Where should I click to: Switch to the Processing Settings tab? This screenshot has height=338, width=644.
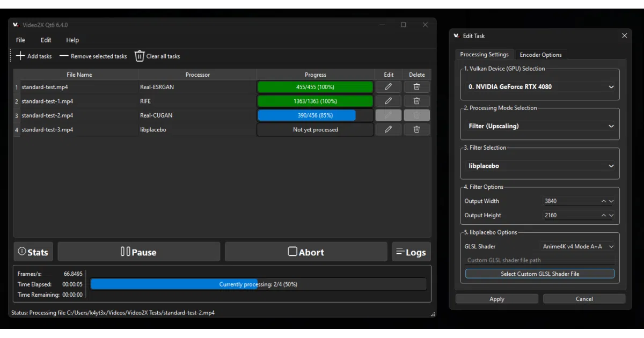coord(484,54)
